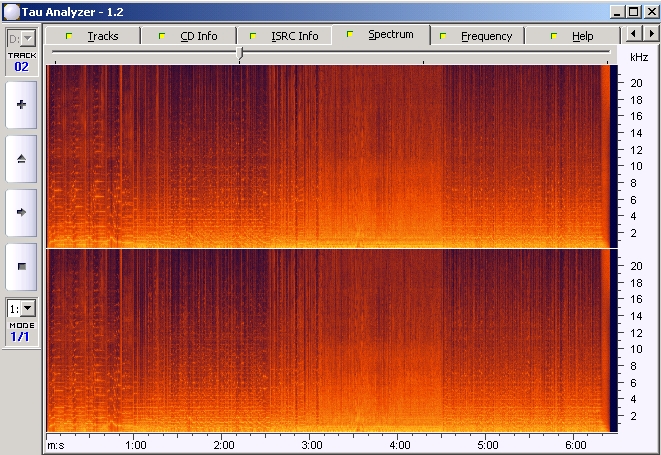Click the kHz axis label
661x455 pixels.
[639, 57]
